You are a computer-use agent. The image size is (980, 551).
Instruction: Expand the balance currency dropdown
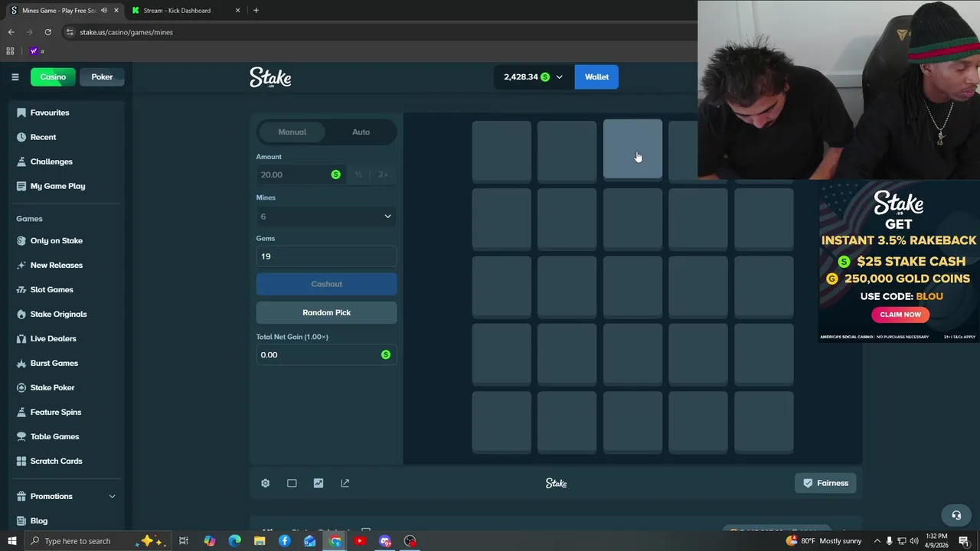tap(559, 77)
